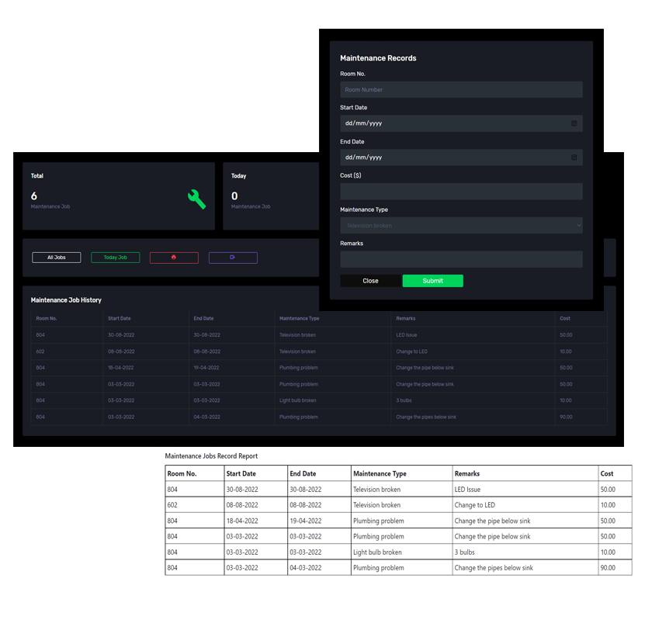Image resolution: width=645 pixels, height=644 pixels.
Task: Click the green wrench icon
Action: click(x=197, y=199)
